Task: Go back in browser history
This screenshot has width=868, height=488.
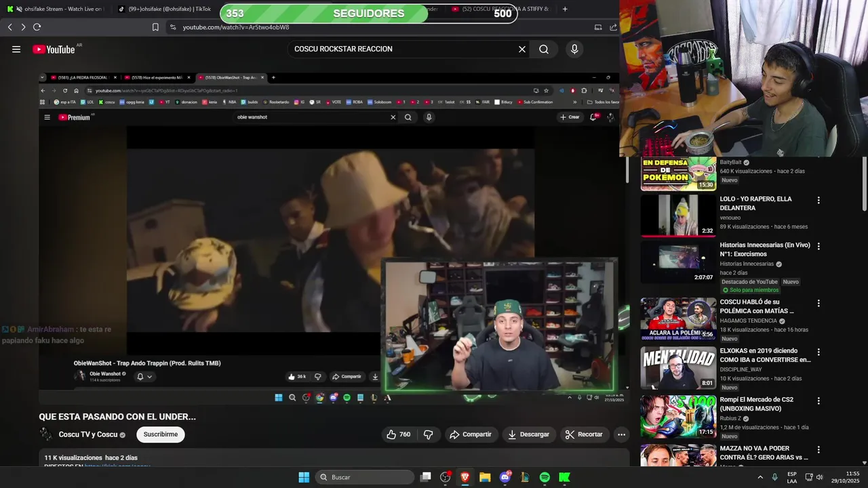Action: [x=9, y=27]
